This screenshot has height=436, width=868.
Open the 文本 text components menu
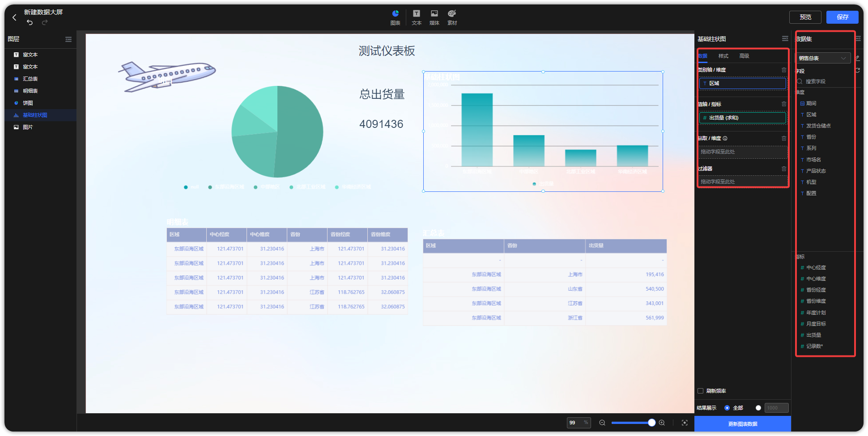pos(417,17)
